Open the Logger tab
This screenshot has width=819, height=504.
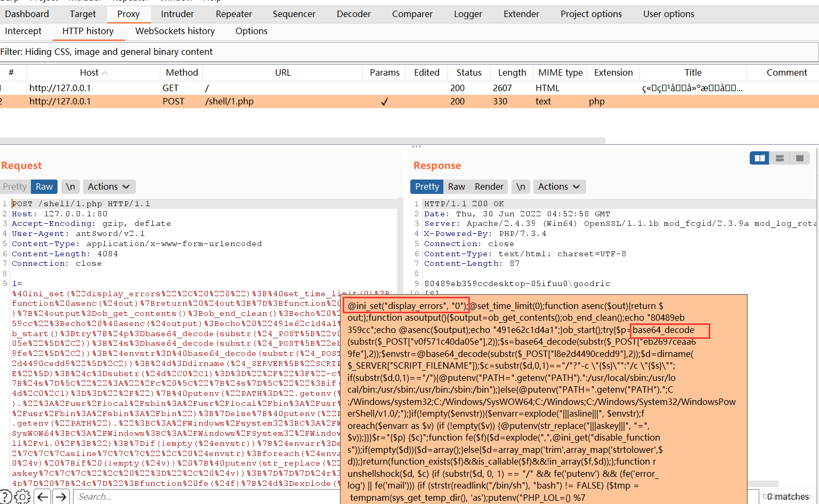[468, 14]
